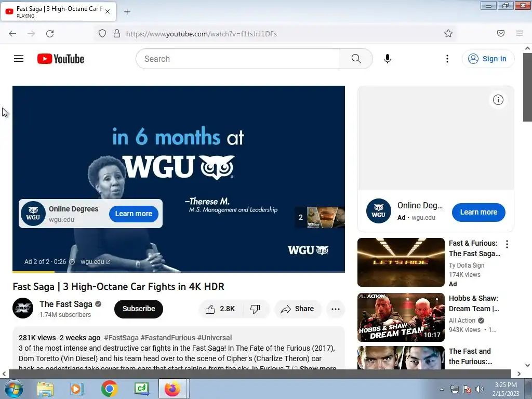Launch Chrome from taskbar

(109, 389)
